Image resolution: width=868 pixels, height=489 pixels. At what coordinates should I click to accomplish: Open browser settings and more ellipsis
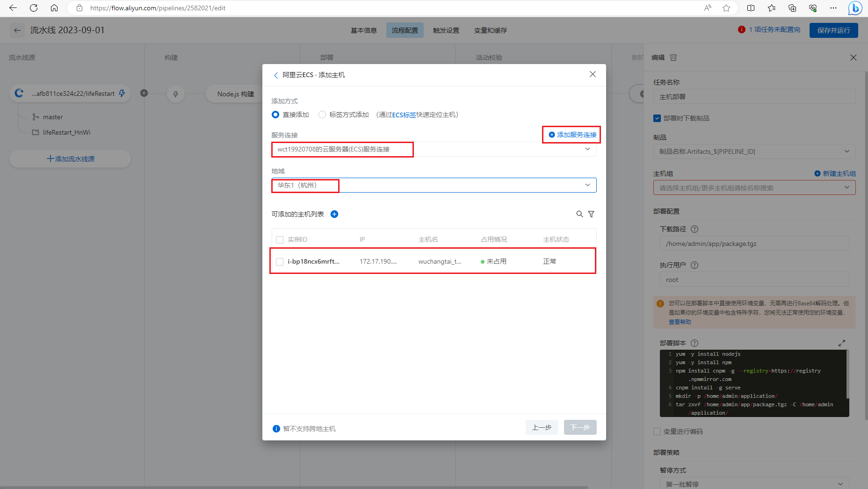[x=833, y=8]
